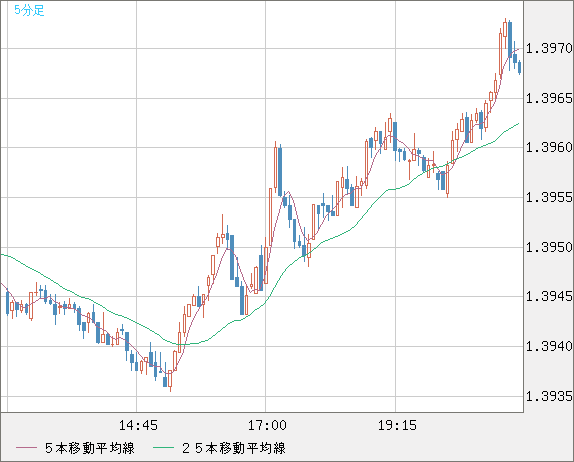
Task: Click the purple 5-period MA legend line
Action: [x=26, y=448]
